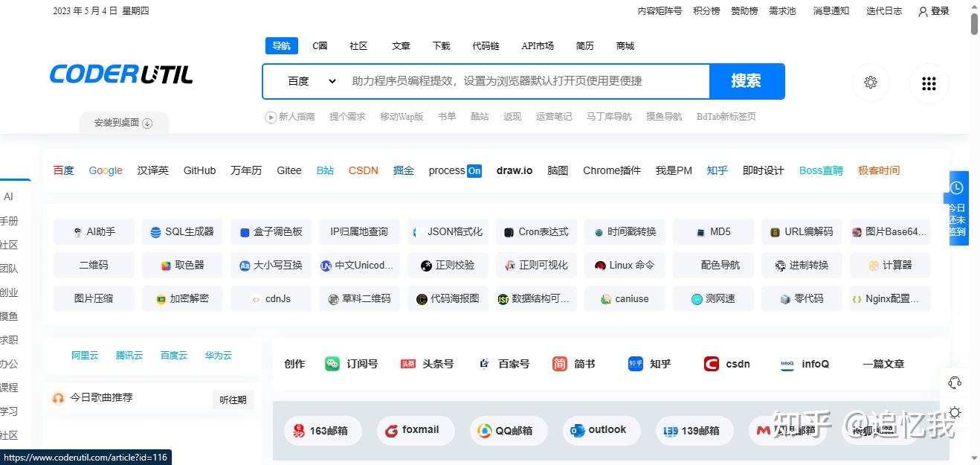
Task: Switch to the C圈 tab
Action: [x=319, y=45]
